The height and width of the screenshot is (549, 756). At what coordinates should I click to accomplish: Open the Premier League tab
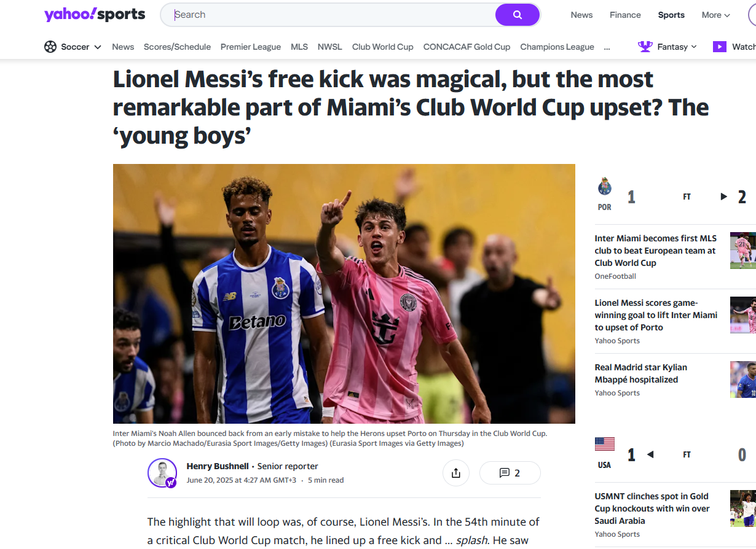(x=251, y=47)
